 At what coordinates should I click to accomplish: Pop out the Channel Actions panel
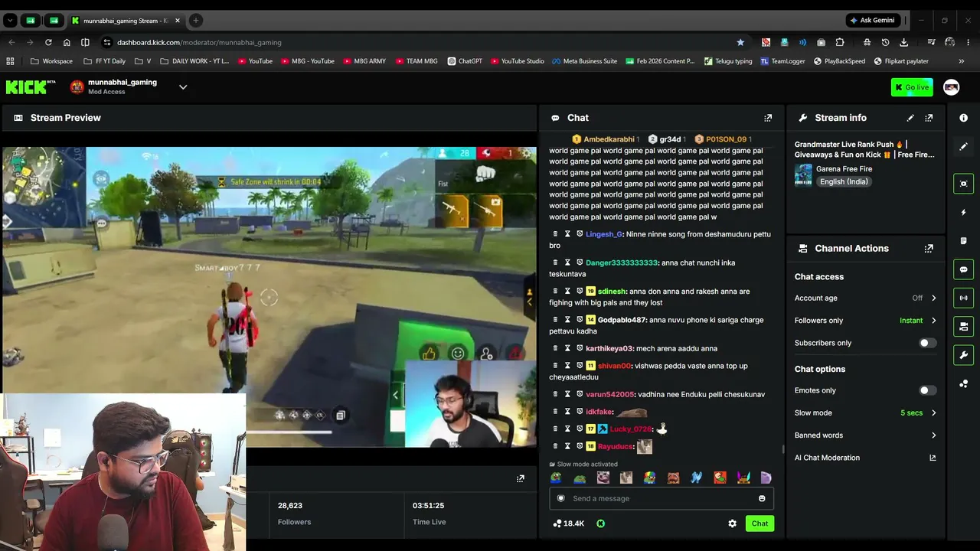point(929,249)
